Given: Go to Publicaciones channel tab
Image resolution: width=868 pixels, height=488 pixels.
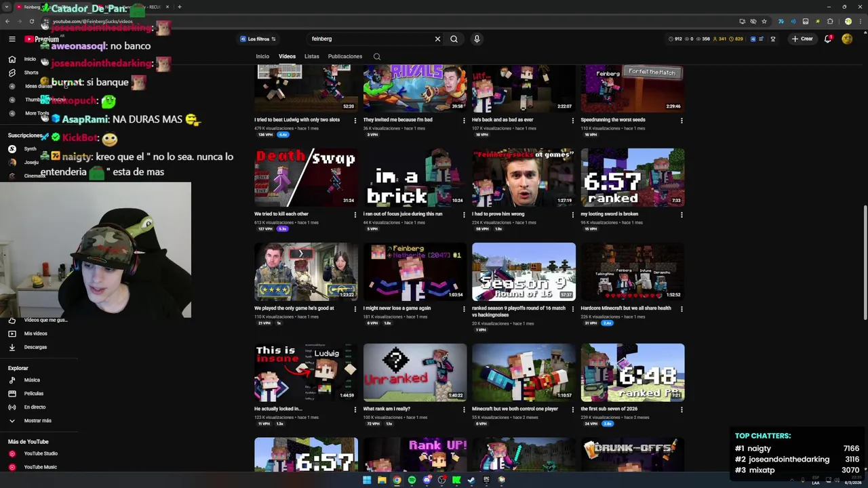Looking at the screenshot, I should (x=345, y=56).
